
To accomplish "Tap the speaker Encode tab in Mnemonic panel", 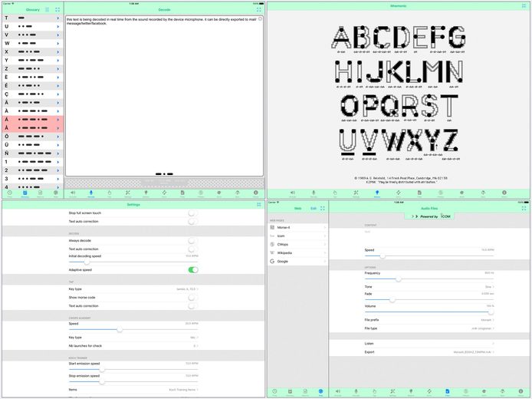I will pyautogui.click(x=293, y=193).
